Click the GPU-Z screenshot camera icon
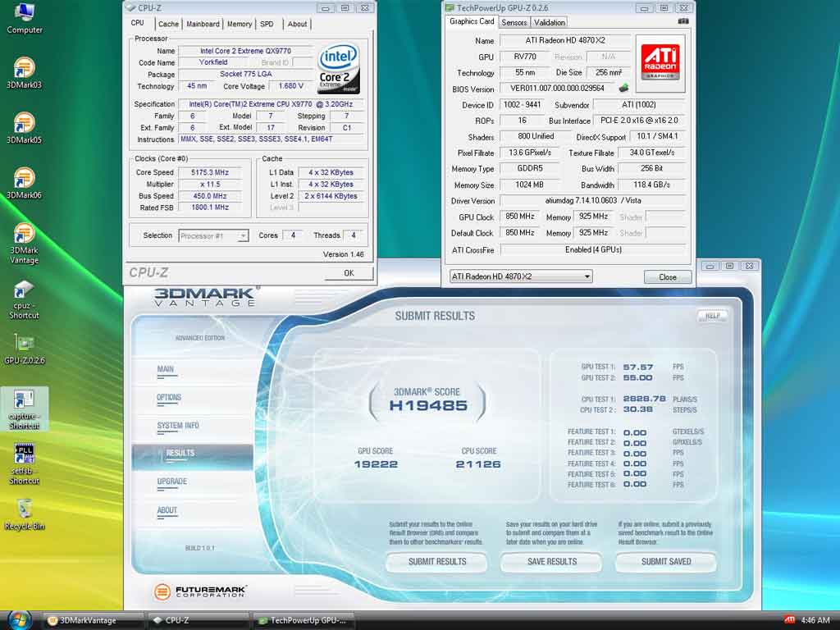Image resolution: width=840 pixels, height=630 pixels. point(683,21)
